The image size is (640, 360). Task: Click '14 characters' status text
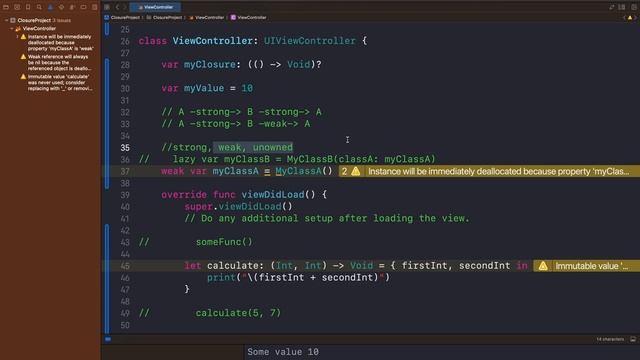tap(610, 339)
